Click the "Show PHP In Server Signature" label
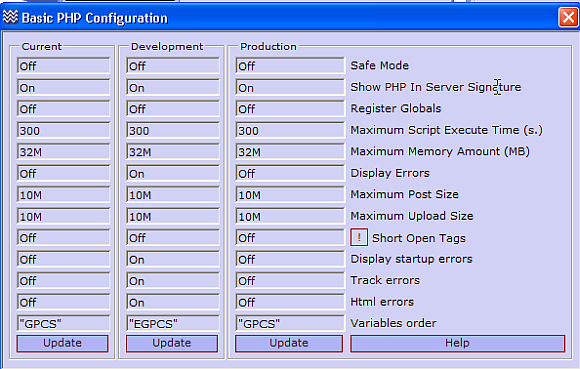The height and width of the screenshot is (369, 580). (436, 87)
